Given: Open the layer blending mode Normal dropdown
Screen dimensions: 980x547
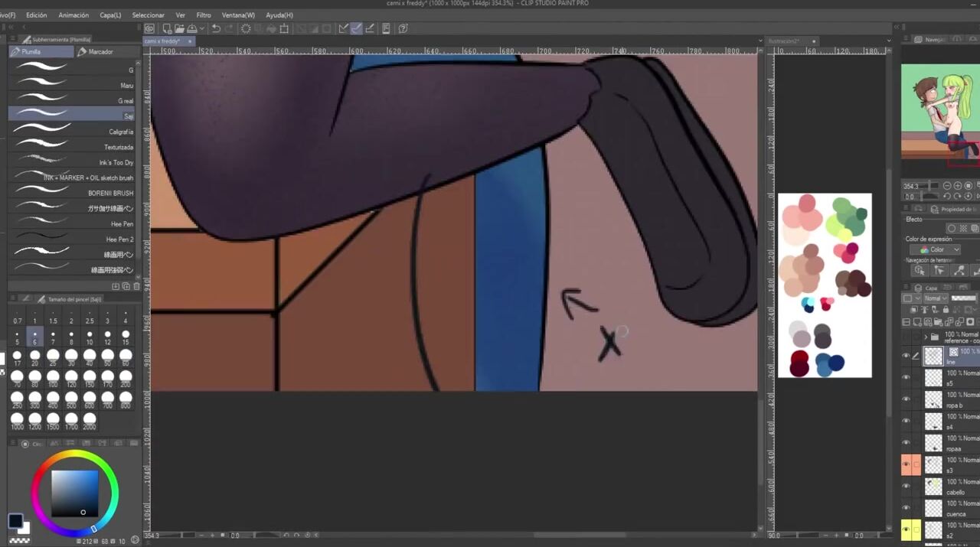Looking at the screenshot, I should click(x=935, y=298).
